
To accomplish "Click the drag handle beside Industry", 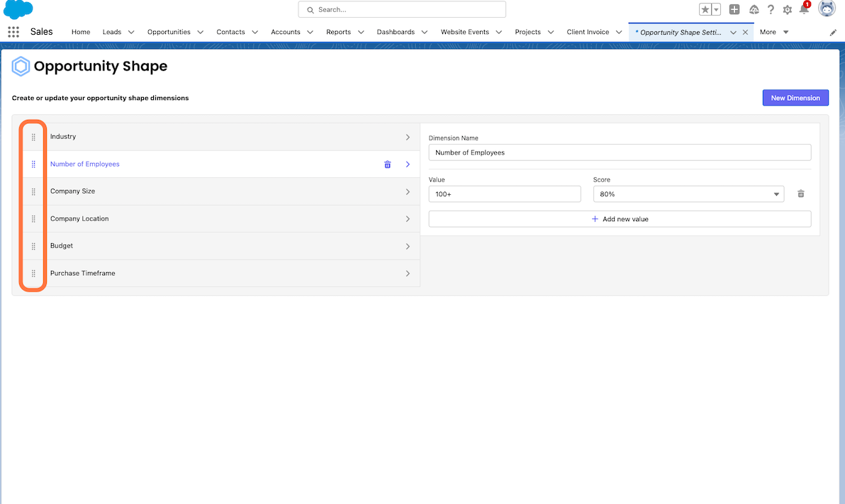I will [x=33, y=137].
